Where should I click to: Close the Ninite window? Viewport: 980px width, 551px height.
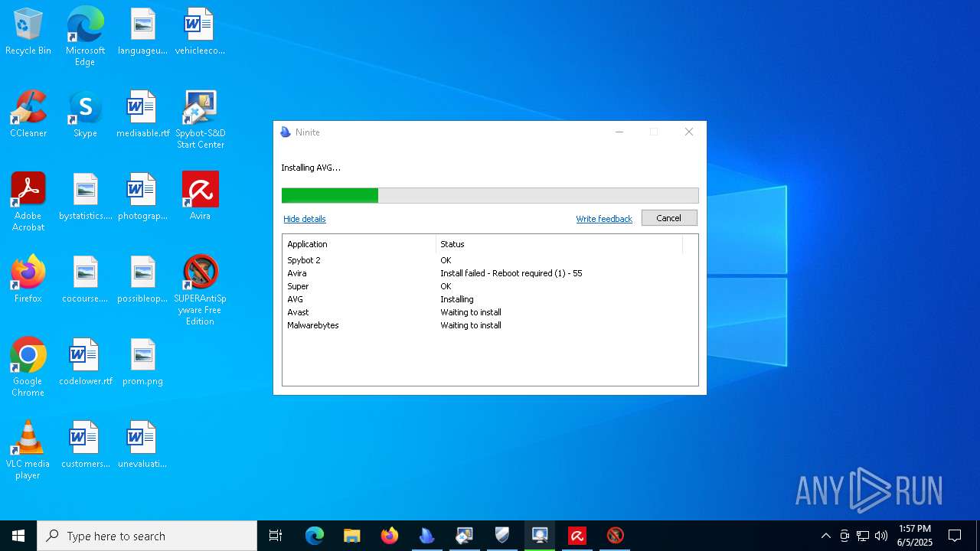689,132
